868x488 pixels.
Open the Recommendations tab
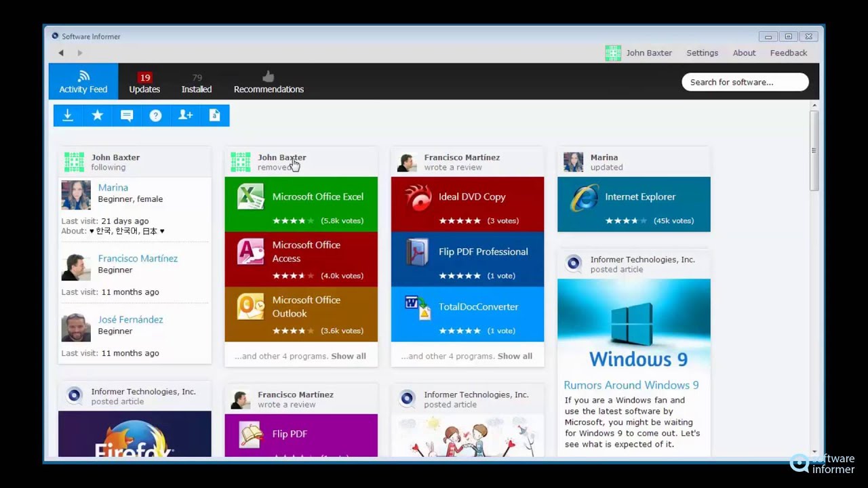pyautogui.click(x=269, y=83)
